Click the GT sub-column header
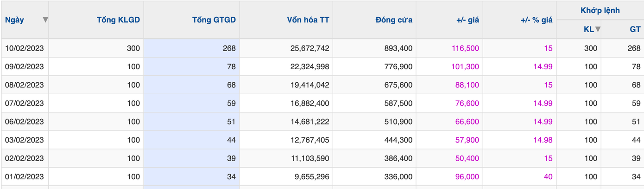 635,29
